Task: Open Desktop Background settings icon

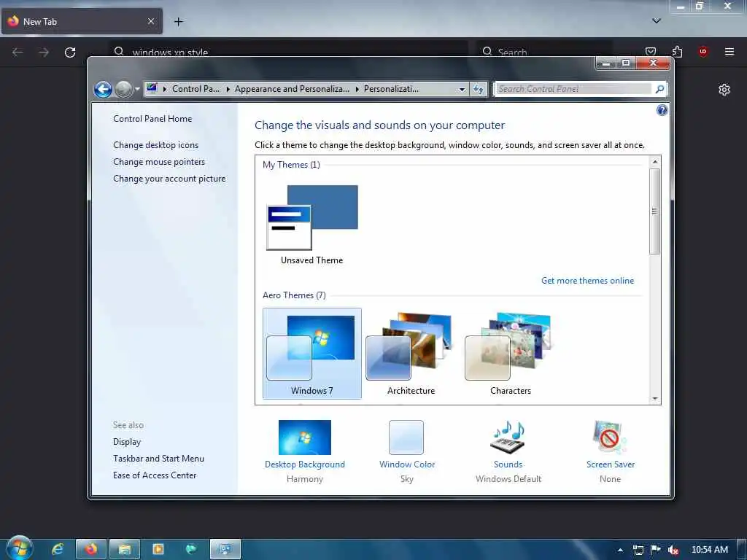Action: [304, 437]
